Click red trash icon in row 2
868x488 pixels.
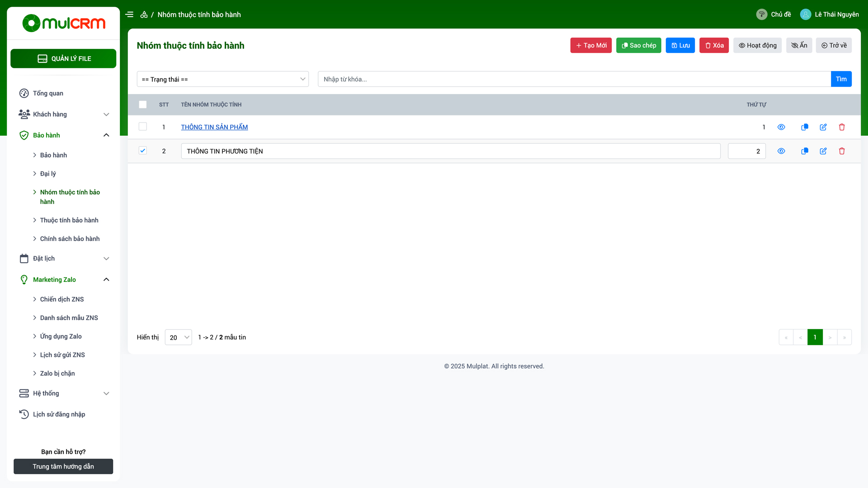point(842,151)
